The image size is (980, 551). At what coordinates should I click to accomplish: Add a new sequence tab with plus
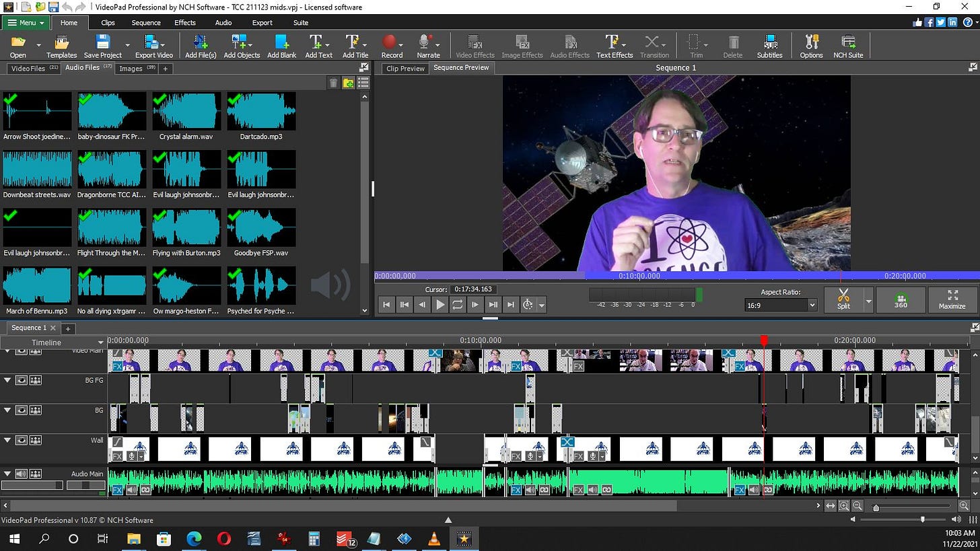pos(67,328)
